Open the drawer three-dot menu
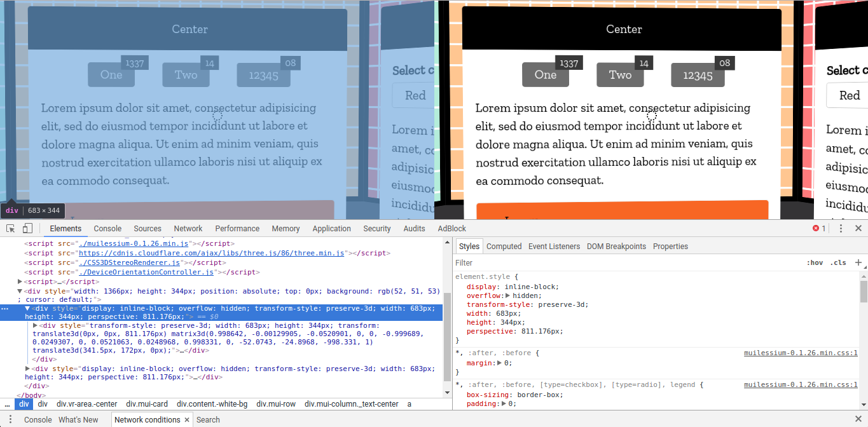Viewport: 868px width, 427px height. 9,420
